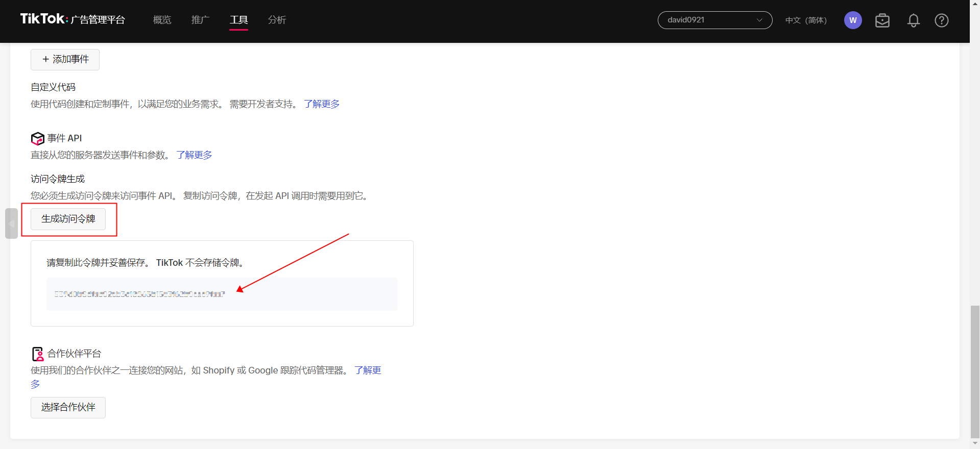This screenshot has height=449, width=980.
Task: Click 选择合作伙伴 button
Action: pyautogui.click(x=68, y=408)
